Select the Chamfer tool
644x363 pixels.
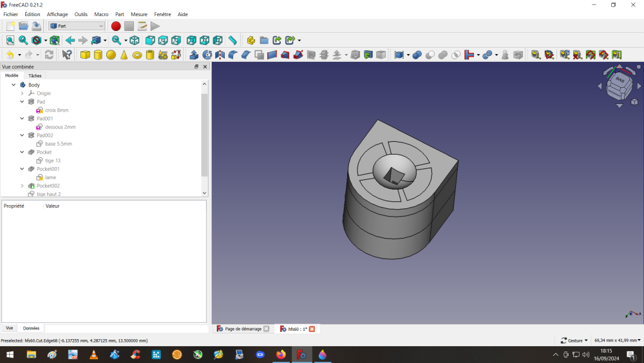click(x=246, y=55)
